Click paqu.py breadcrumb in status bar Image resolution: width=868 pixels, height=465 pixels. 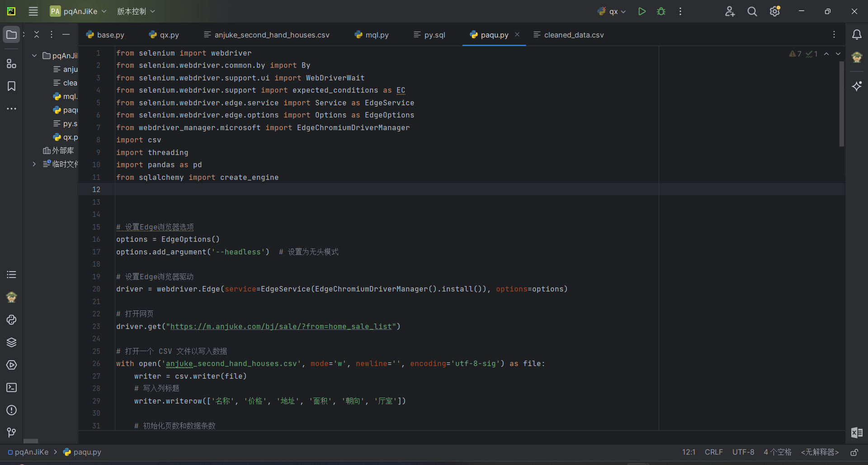[x=82, y=452]
